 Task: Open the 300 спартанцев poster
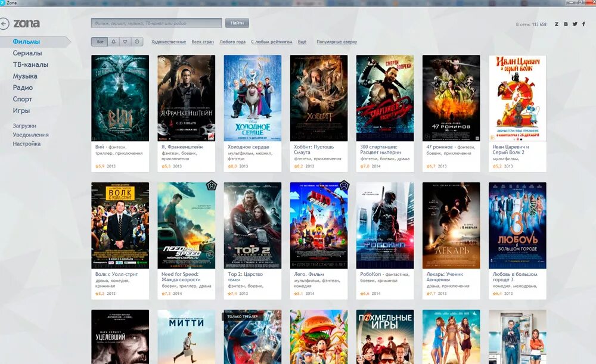(385, 98)
